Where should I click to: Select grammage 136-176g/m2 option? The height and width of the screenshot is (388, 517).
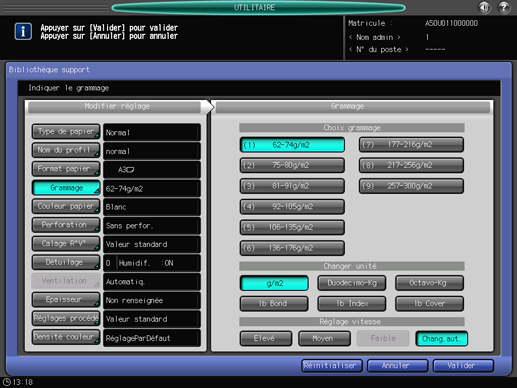(x=292, y=248)
